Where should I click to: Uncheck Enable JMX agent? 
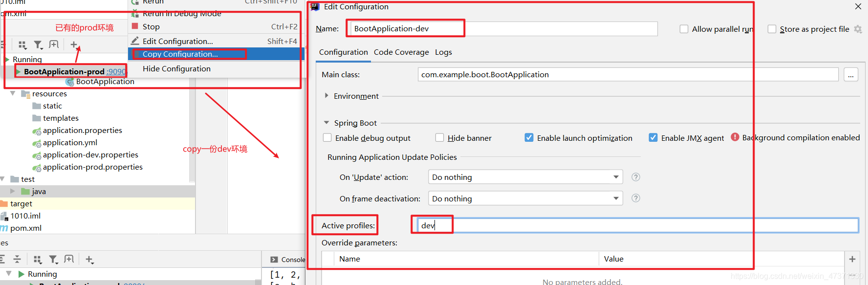[653, 138]
